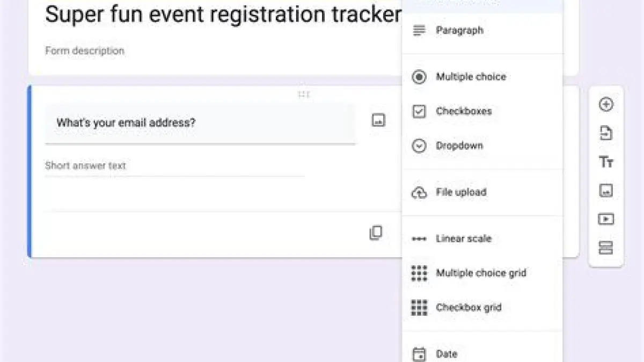Select the Date question type
This screenshot has width=644, height=362.
click(446, 354)
